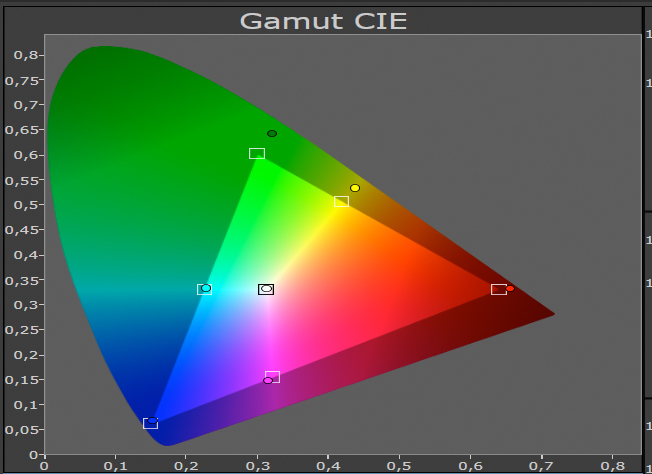
Task: Click the measured yellow circle marker
Action: 355,188
